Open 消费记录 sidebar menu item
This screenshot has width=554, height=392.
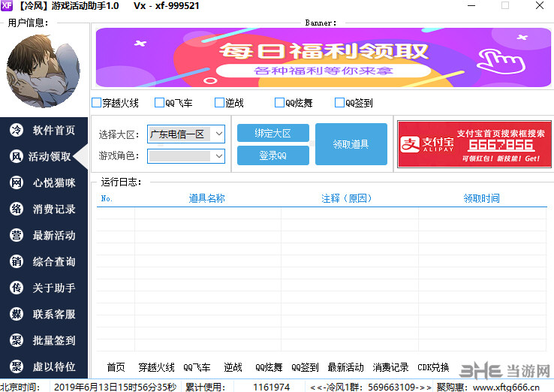pyautogui.click(x=44, y=209)
